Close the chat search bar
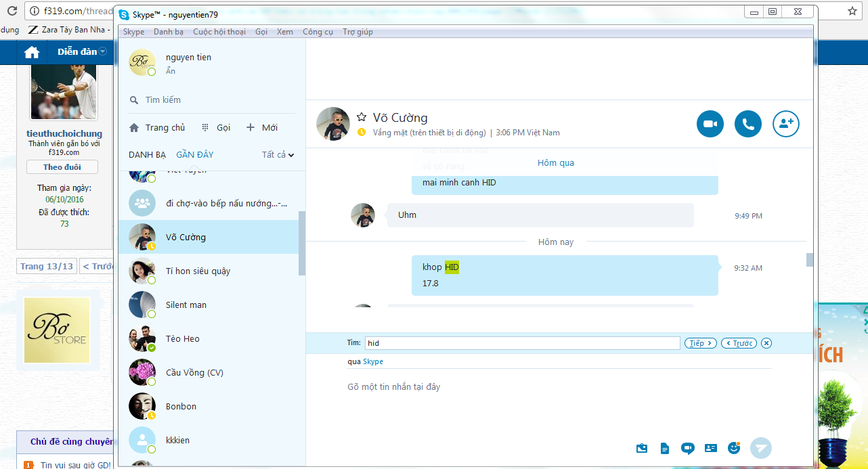868x469 pixels. pyautogui.click(x=766, y=343)
